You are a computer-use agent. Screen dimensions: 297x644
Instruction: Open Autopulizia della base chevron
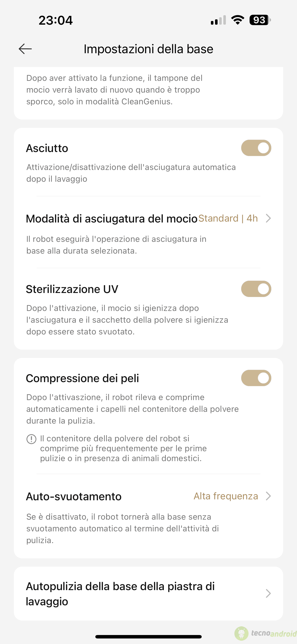tap(268, 594)
